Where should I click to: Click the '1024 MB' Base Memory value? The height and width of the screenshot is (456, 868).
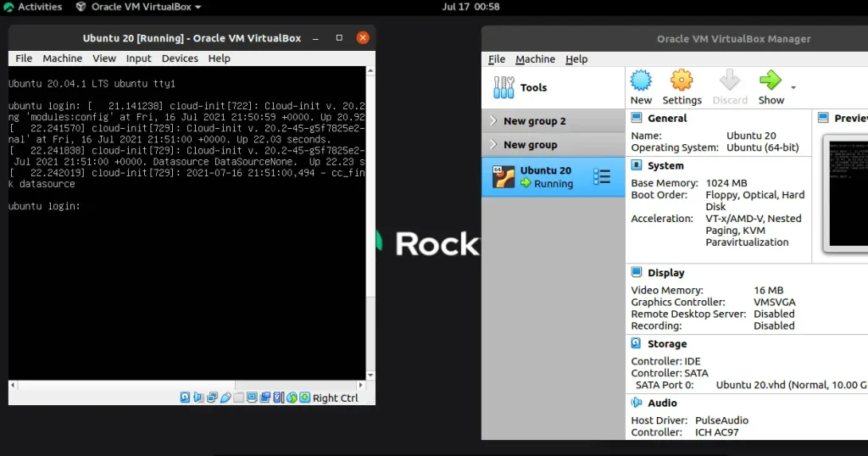click(x=726, y=182)
